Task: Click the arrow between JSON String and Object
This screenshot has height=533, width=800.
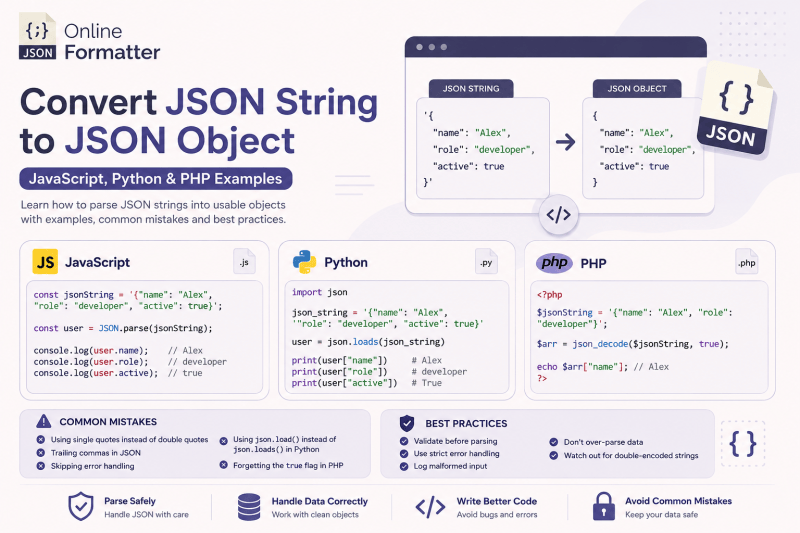Action: pyautogui.click(x=565, y=142)
